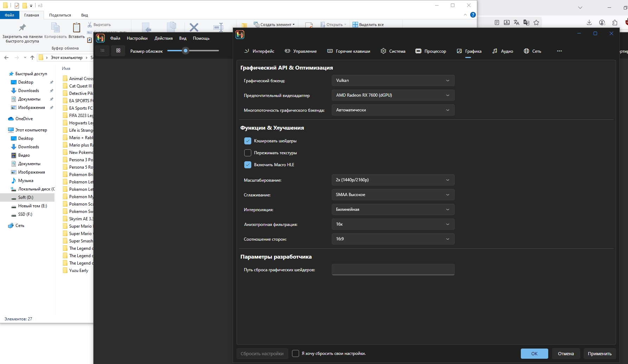628x364 pixels.
Task: Enable the Пережимать текстуры checkbox
Action: (x=248, y=153)
